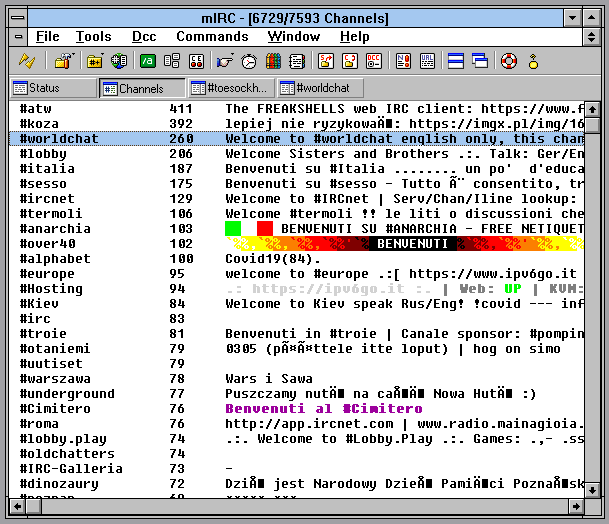Select the #over40 channel row

[x=297, y=244]
